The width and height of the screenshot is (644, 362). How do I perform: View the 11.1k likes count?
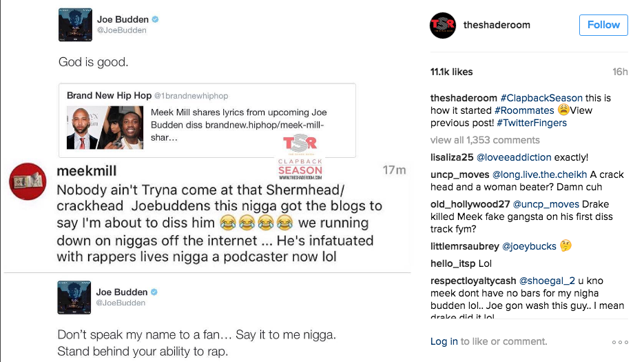(451, 72)
